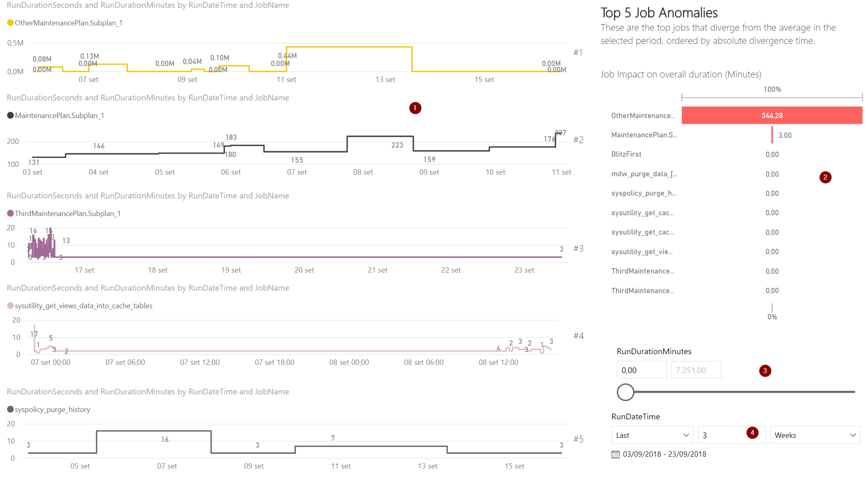Viewport: 868px width, 487px height.
Task: Click the pink sysutility_get_views_data legend marker
Action: click(11, 306)
